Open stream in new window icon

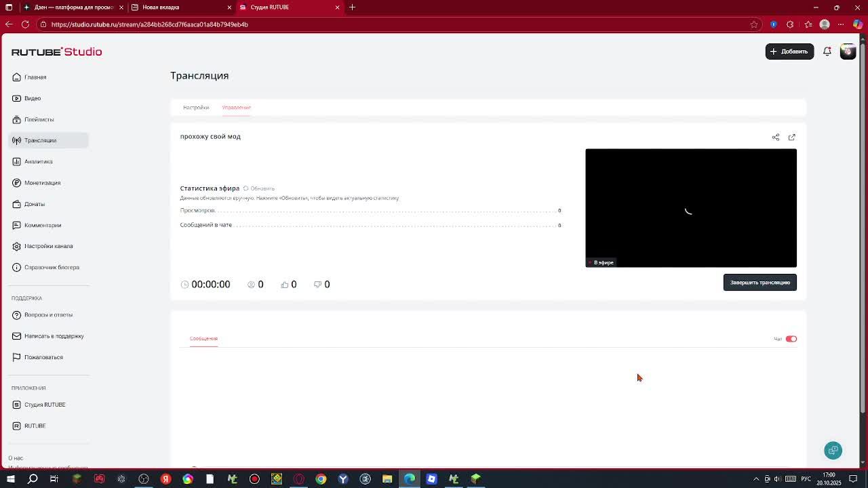(x=791, y=137)
